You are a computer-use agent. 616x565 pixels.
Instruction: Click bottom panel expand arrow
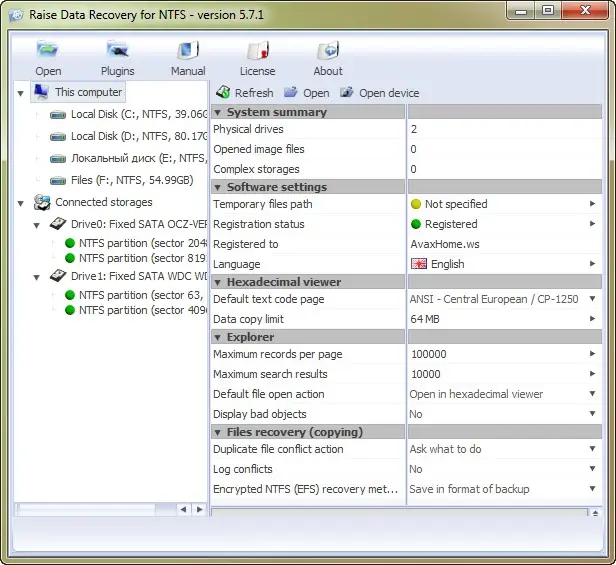pos(595,513)
